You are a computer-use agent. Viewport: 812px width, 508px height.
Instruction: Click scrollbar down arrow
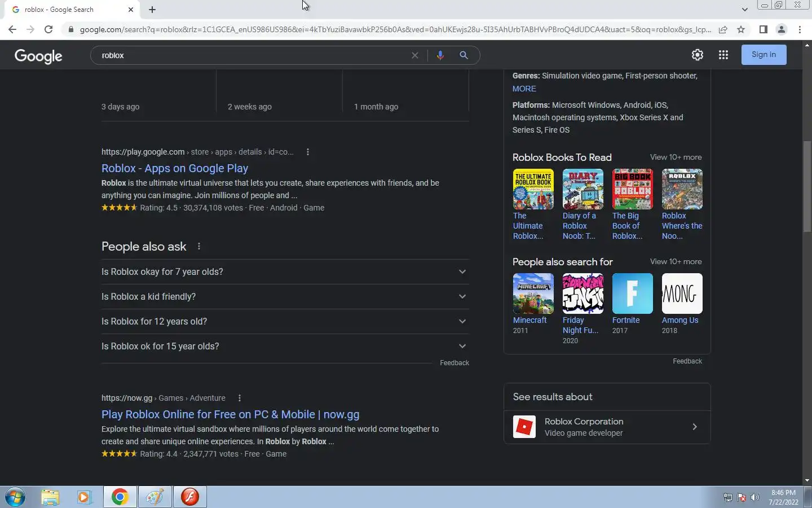pos(807,480)
